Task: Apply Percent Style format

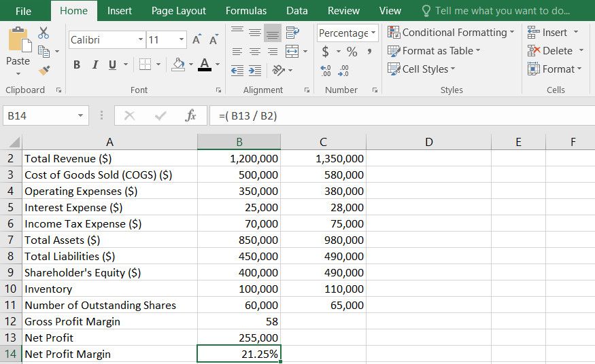Action: pyautogui.click(x=352, y=52)
